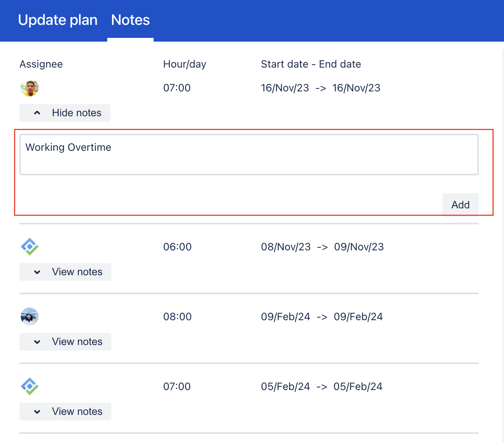504x442 pixels.
Task: Click the assignee photo for 09/Feb/24 plan
Action: (x=30, y=316)
